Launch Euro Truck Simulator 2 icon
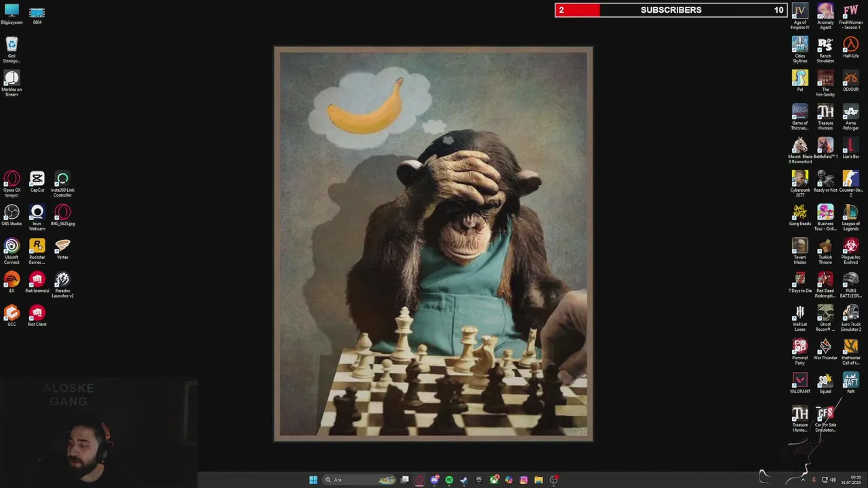Image resolution: width=868 pixels, height=488 pixels. point(851,318)
